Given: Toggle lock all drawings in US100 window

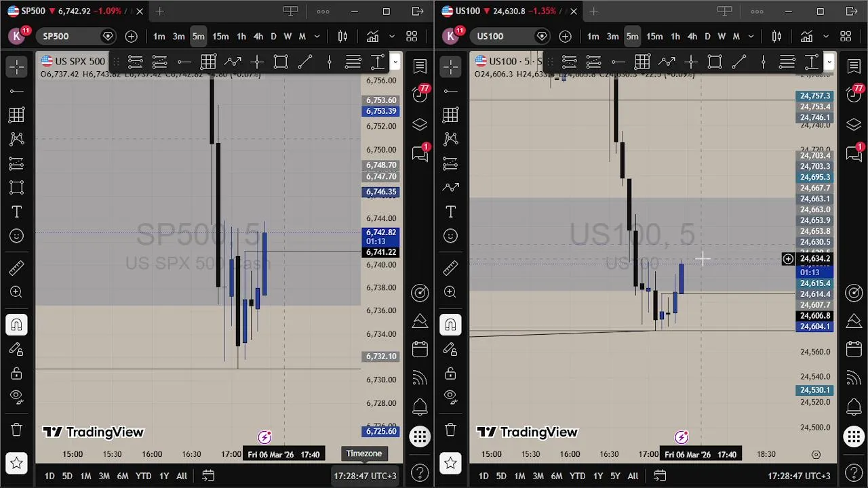Looking at the screenshot, I should tap(451, 373).
